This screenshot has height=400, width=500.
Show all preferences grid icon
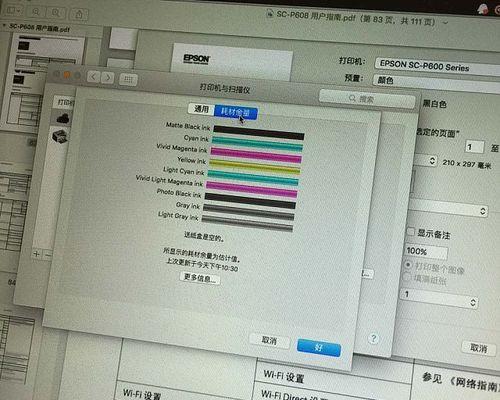coord(128,79)
